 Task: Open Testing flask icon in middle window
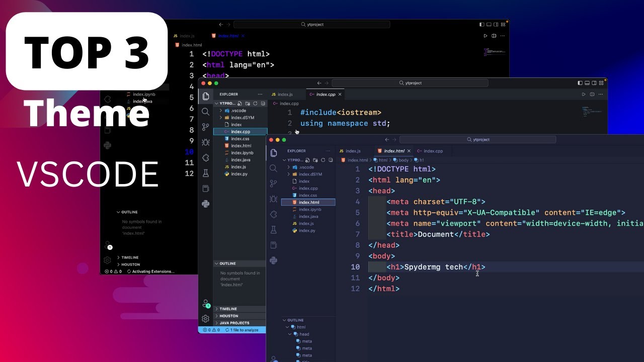(x=205, y=173)
